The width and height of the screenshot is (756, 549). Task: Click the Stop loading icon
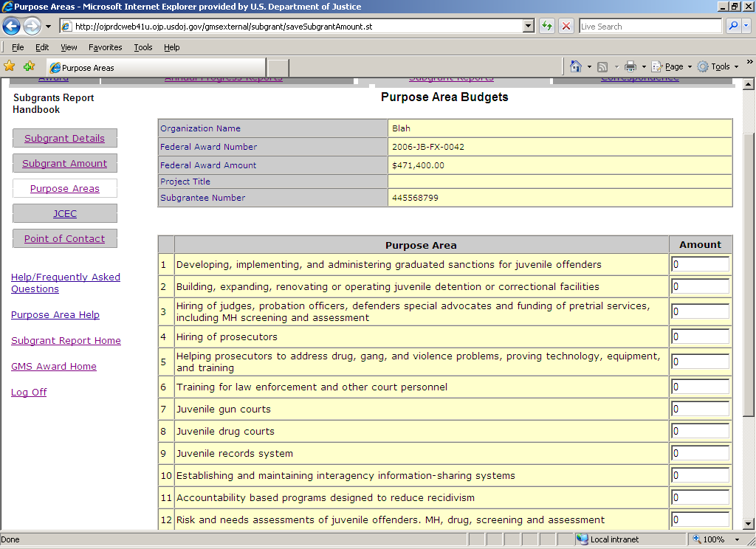[566, 27]
